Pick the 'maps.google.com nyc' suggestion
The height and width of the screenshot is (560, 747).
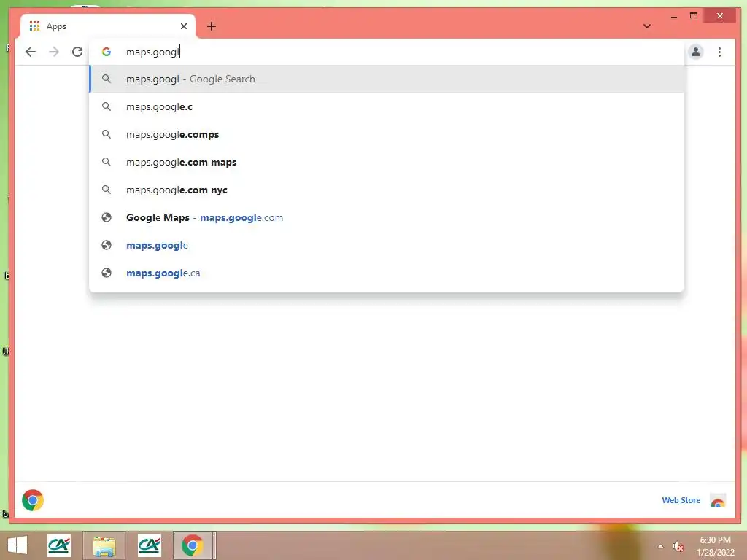pos(387,190)
